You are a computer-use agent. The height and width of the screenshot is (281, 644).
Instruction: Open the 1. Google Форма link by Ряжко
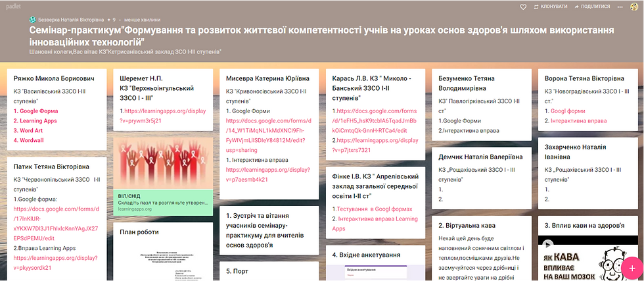pyautogui.click(x=35, y=111)
